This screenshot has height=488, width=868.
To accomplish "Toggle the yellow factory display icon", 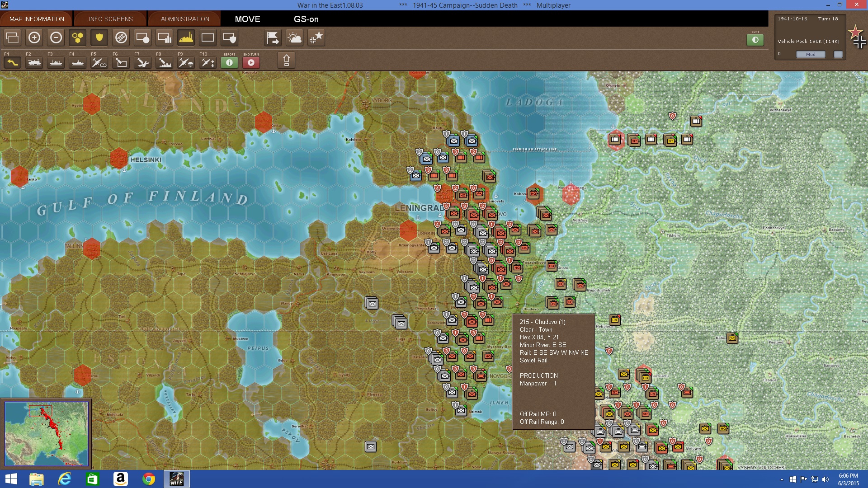I will (186, 38).
